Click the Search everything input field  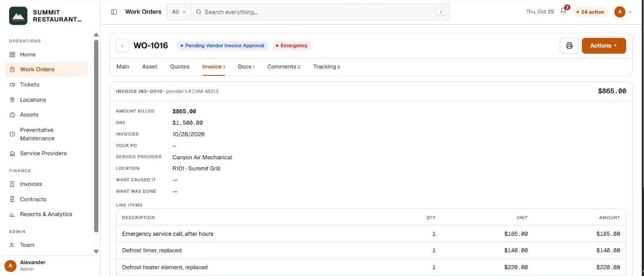(x=320, y=12)
